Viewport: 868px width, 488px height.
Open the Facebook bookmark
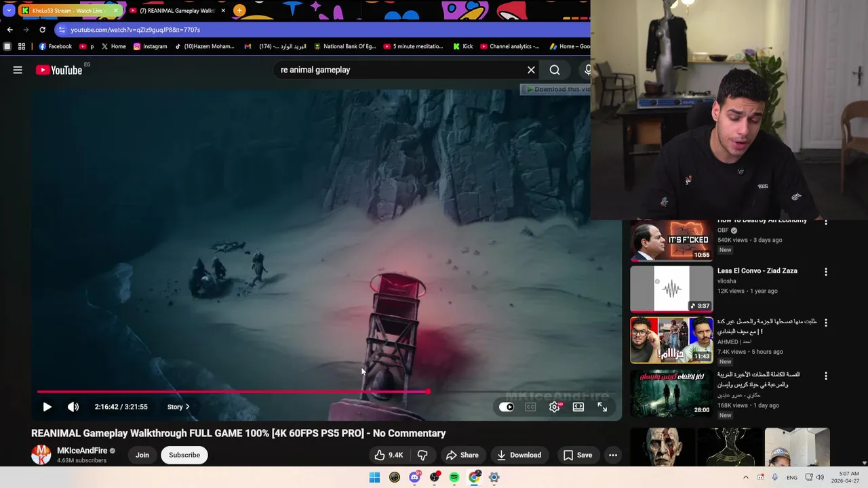point(55,46)
